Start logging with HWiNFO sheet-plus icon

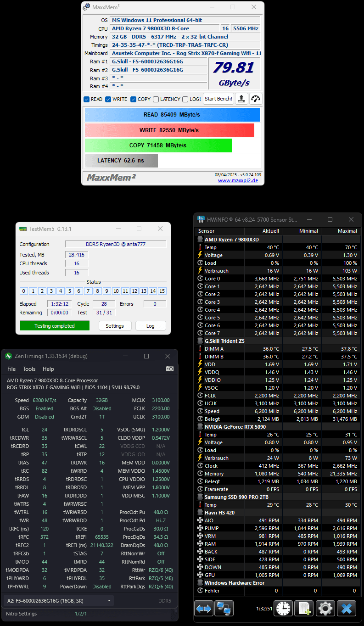(x=304, y=609)
